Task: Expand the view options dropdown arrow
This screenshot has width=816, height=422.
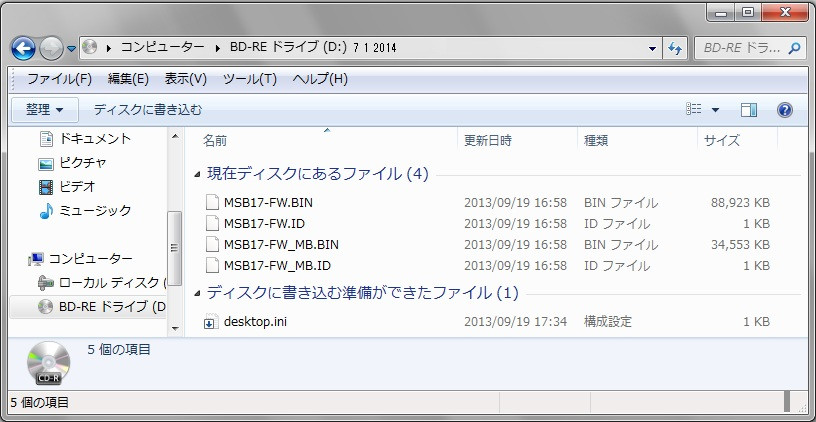Action: click(x=716, y=110)
